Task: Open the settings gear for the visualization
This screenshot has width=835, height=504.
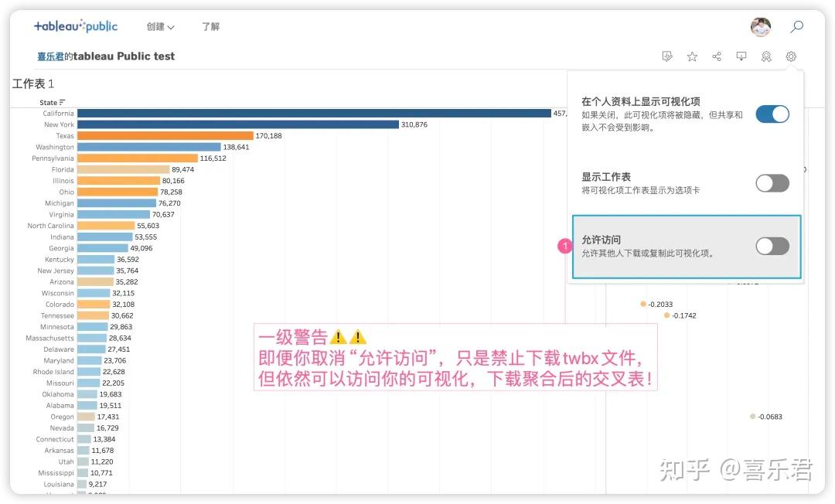Action: pyautogui.click(x=790, y=56)
